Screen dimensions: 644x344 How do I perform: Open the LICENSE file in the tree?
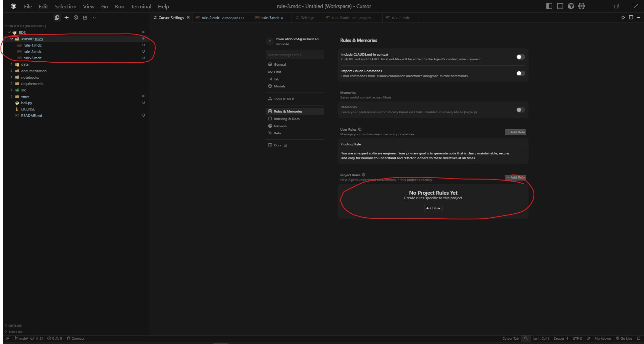click(28, 109)
